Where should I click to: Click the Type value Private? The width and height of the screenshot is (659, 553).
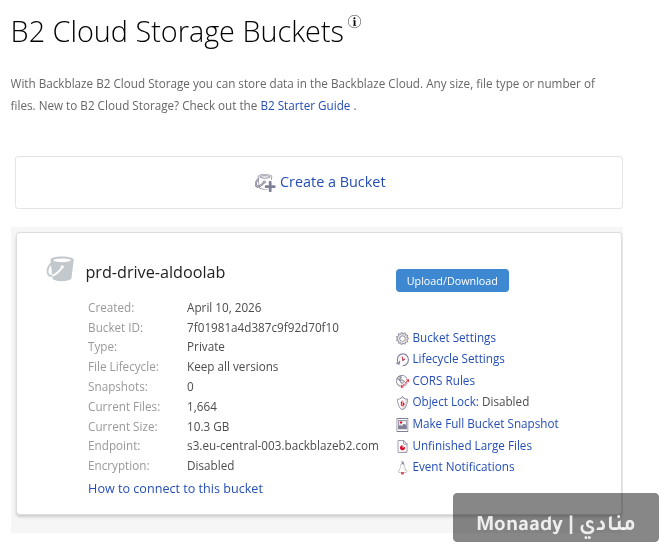pos(206,347)
